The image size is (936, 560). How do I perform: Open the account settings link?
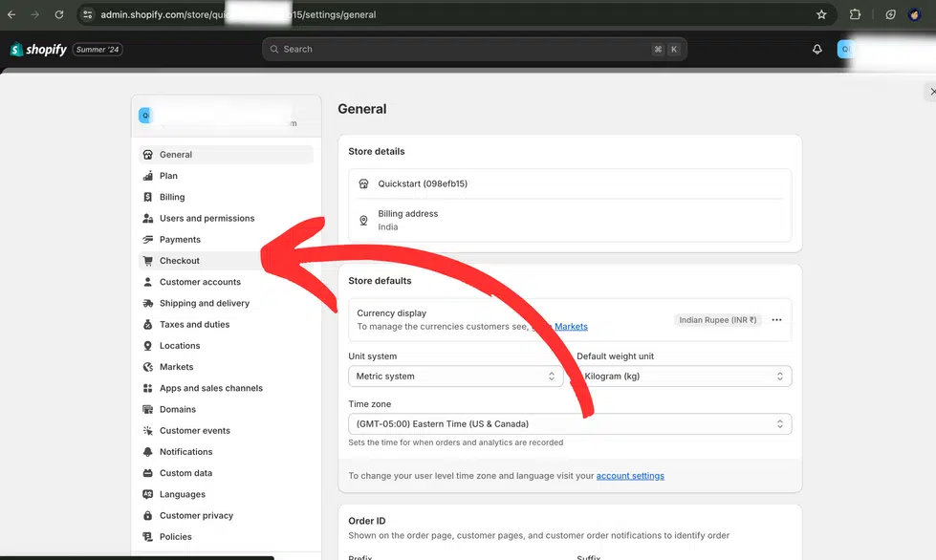pos(630,475)
